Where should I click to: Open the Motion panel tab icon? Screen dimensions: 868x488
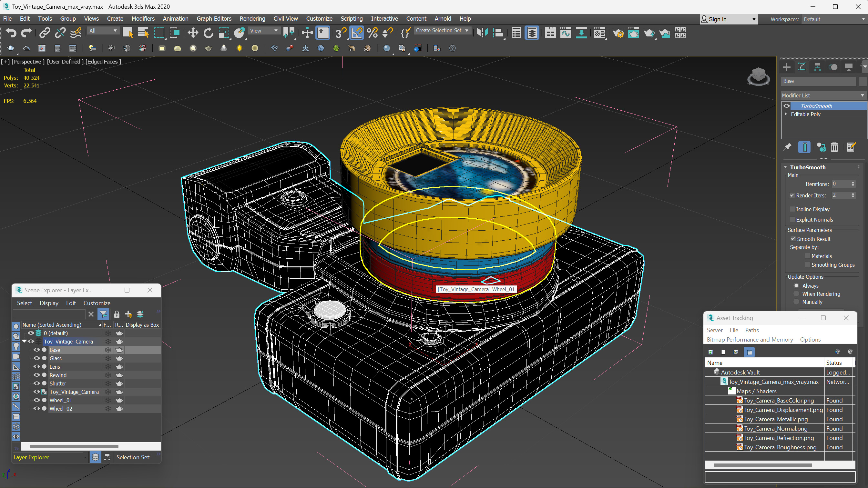pos(833,67)
